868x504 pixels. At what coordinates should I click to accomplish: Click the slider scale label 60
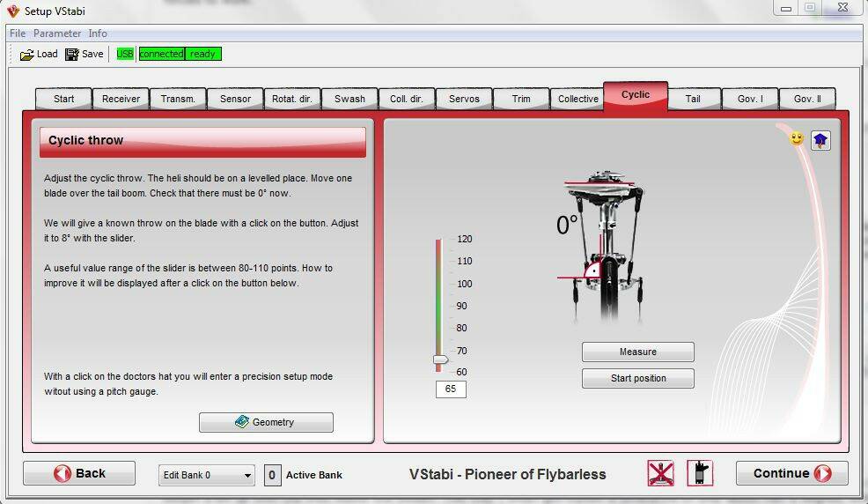point(461,372)
